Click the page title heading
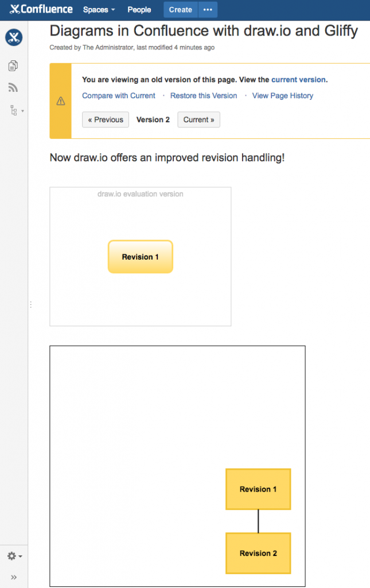 [204, 31]
